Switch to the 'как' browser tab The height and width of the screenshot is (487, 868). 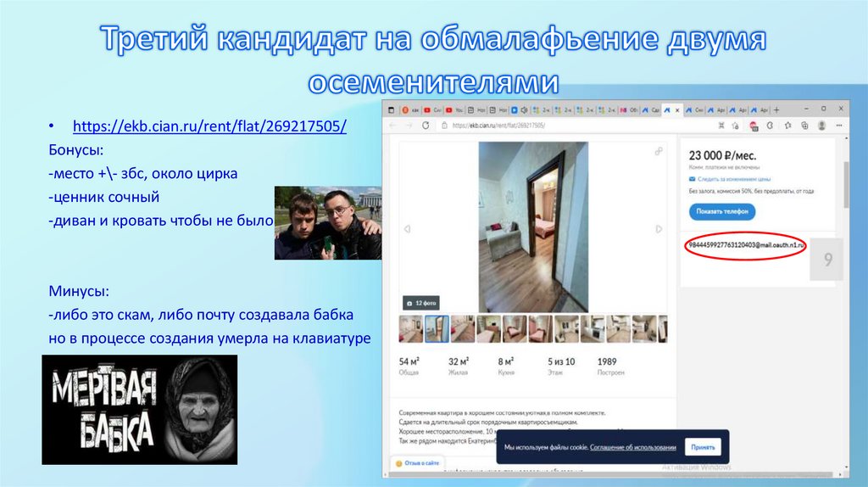tap(410, 109)
